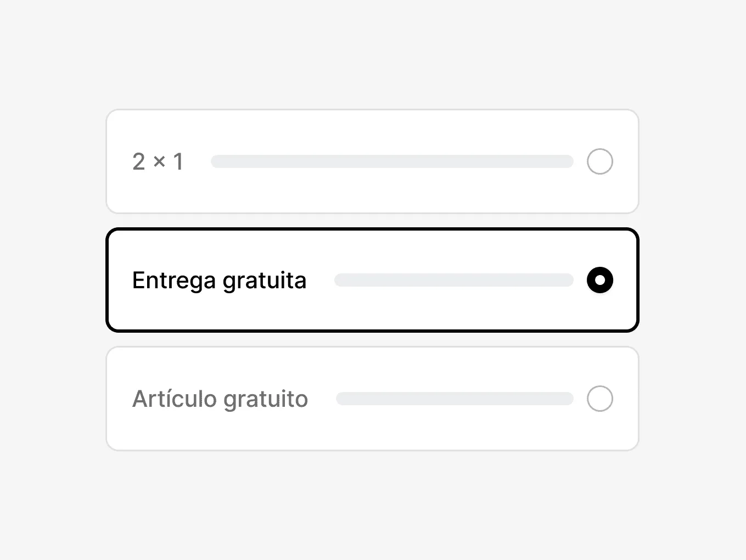Click the selected Entrega gratuita radio button

(x=599, y=280)
